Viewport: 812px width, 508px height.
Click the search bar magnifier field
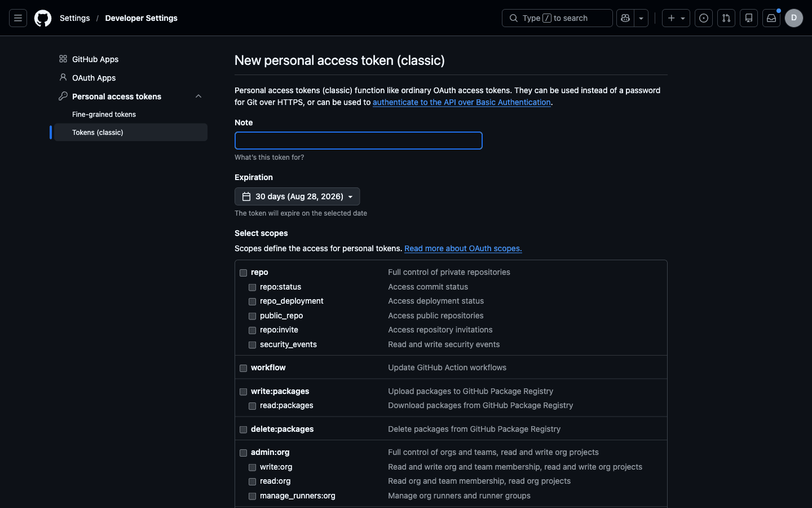coord(557,18)
